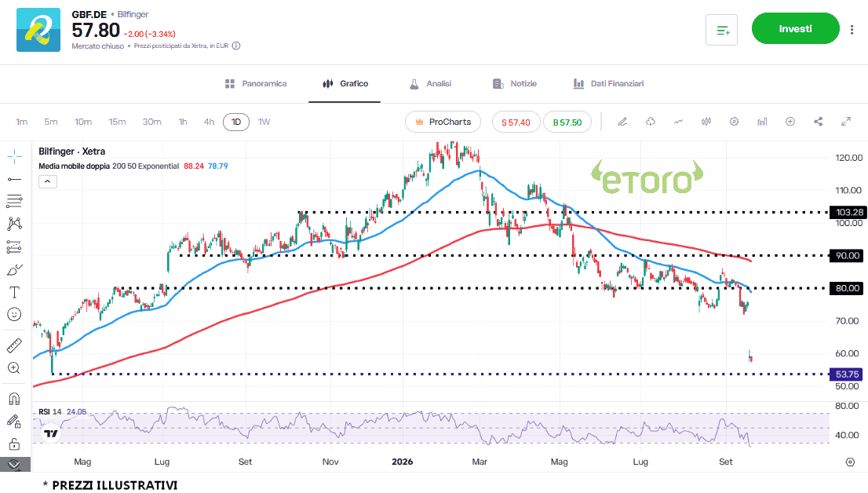
Task: Collapse the indicator legend chevron
Action: (48, 181)
